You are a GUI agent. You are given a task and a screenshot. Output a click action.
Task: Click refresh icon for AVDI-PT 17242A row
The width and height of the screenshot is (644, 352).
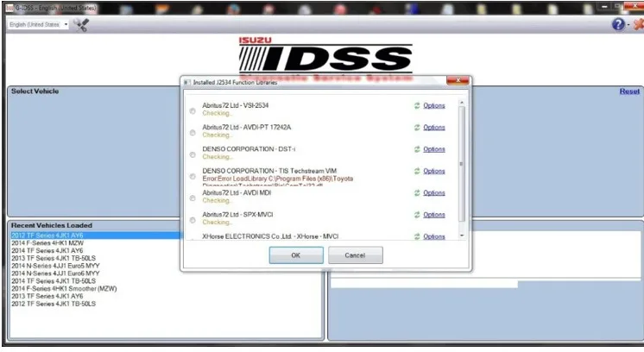click(417, 127)
